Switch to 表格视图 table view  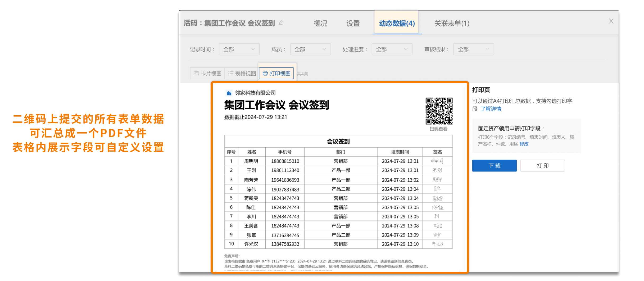click(242, 73)
